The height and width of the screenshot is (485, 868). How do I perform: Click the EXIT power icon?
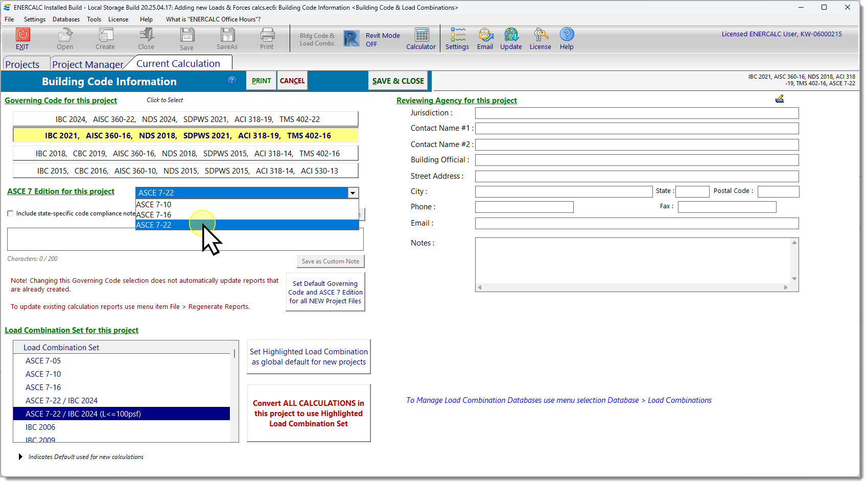pyautogui.click(x=22, y=35)
